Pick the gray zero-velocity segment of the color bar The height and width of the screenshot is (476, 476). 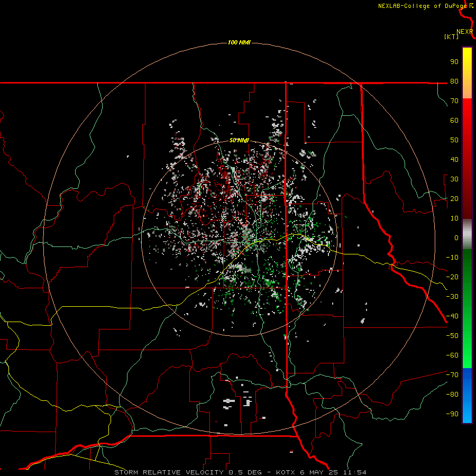[467, 234]
